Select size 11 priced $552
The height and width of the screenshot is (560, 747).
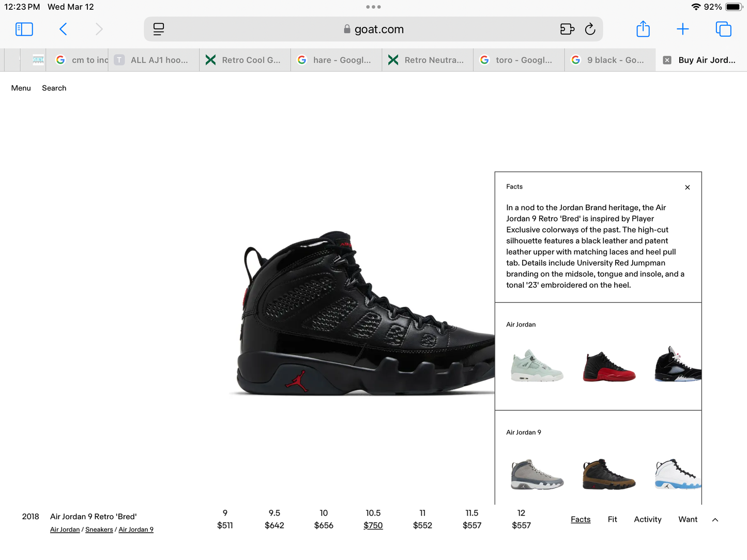(422, 519)
